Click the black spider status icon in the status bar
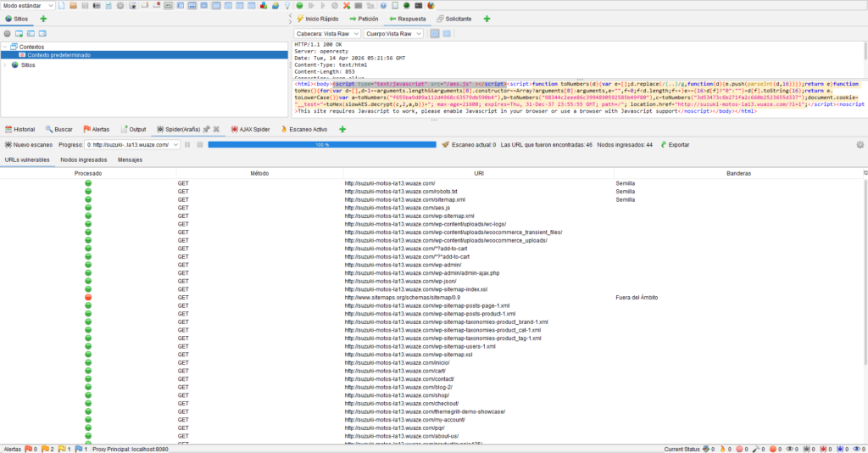Screen dimensions: 868x453 coord(807,449)
